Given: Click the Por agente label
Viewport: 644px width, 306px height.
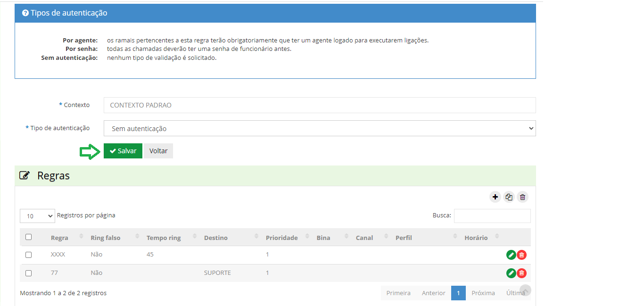Looking at the screenshot, I should click(x=80, y=40).
